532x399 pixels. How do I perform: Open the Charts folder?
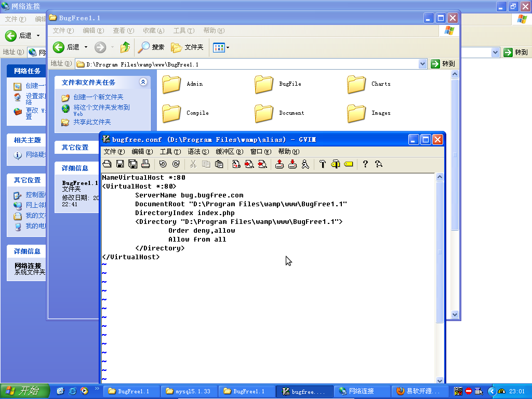[369, 84]
